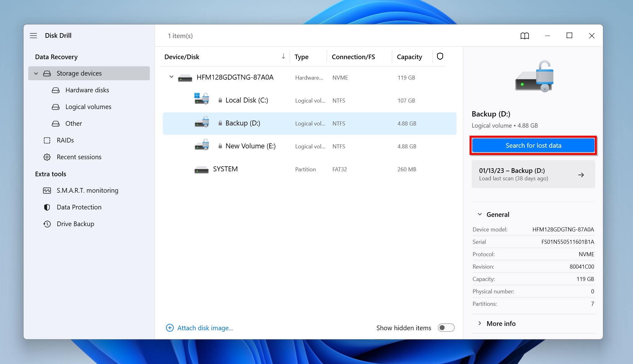
Task: Click the sort arrow in Device/Disk column
Action: pyautogui.click(x=283, y=56)
